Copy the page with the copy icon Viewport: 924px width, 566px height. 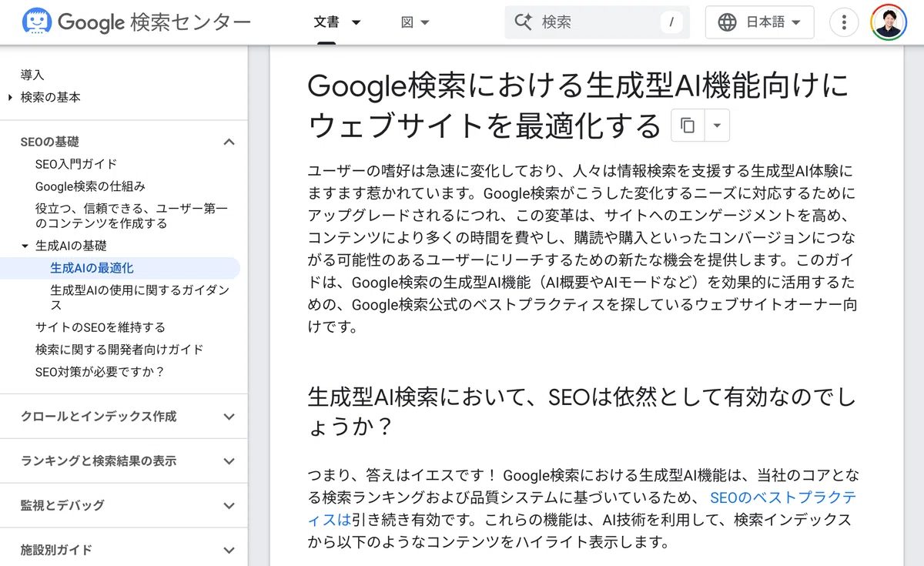(x=688, y=126)
